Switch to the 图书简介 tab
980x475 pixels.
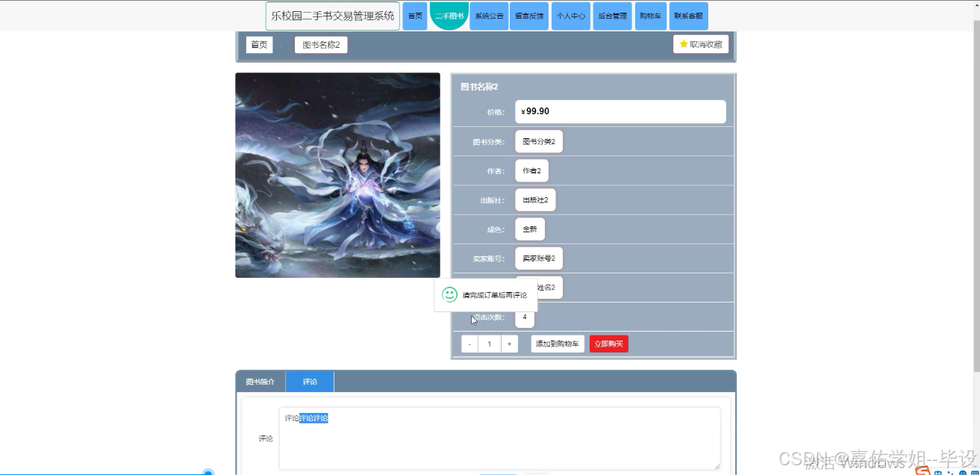pyautogui.click(x=260, y=382)
